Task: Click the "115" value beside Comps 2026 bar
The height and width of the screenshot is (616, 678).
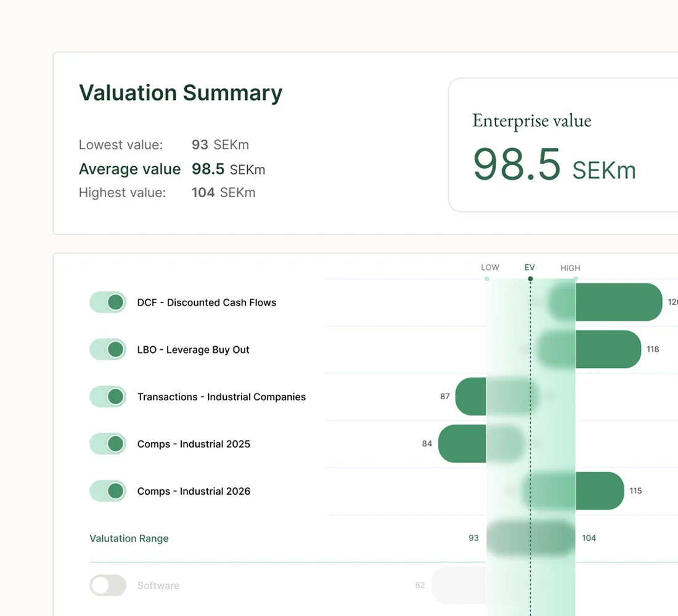Action: coord(635,490)
